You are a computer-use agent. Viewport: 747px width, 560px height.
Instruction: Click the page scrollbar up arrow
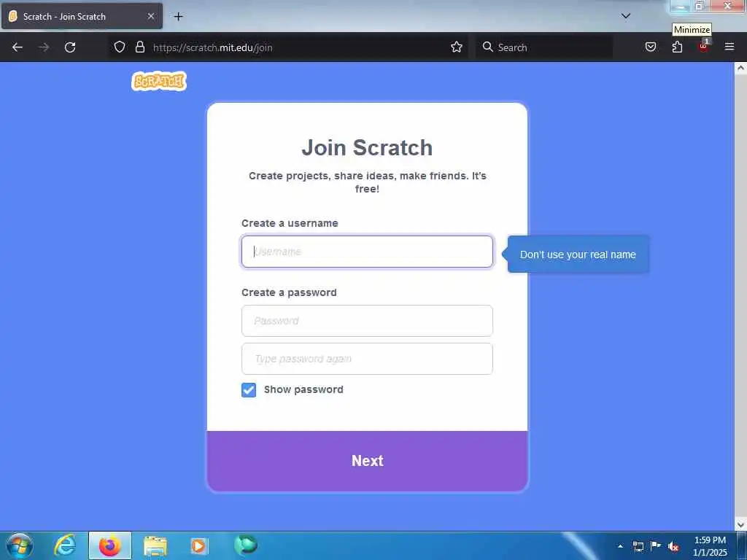740,68
